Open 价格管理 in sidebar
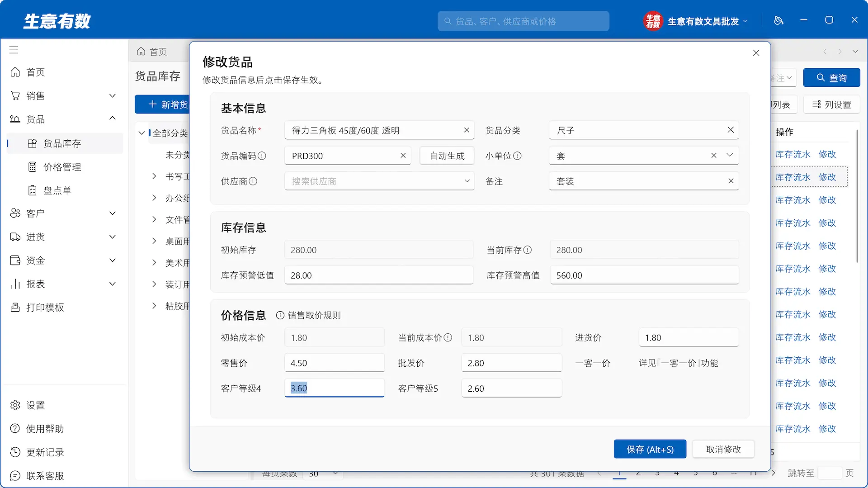This screenshot has width=868, height=488. pos(64,167)
